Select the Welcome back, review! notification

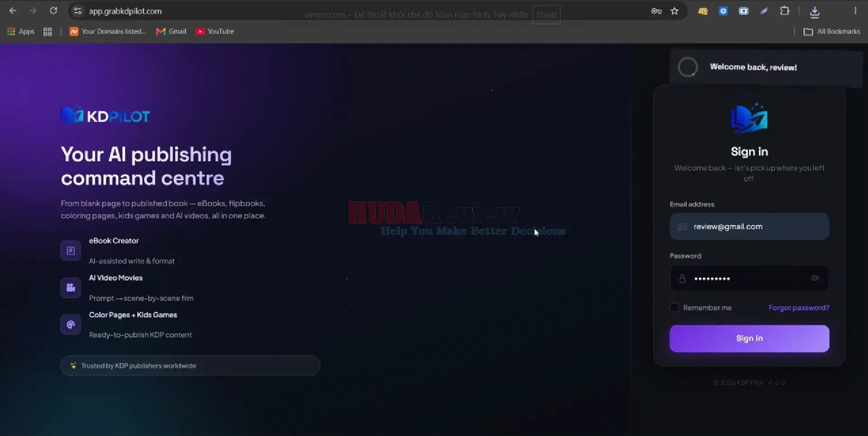(766, 67)
